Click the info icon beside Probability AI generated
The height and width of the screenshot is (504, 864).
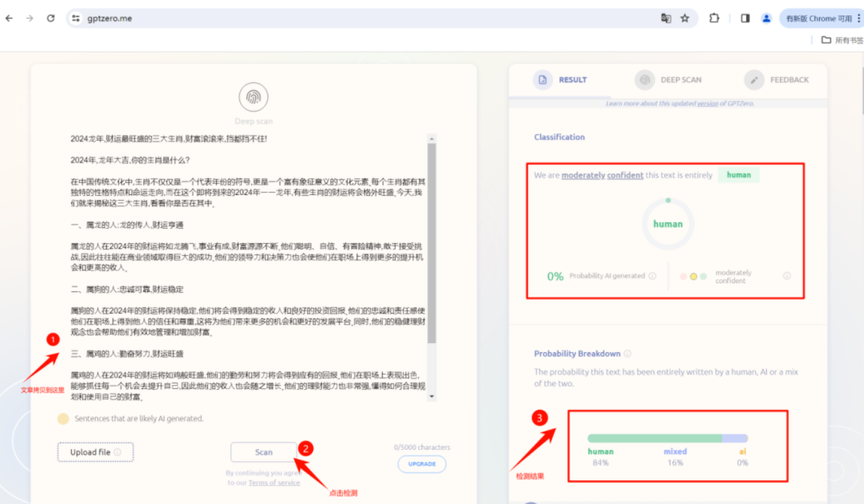(x=653, y=276)
